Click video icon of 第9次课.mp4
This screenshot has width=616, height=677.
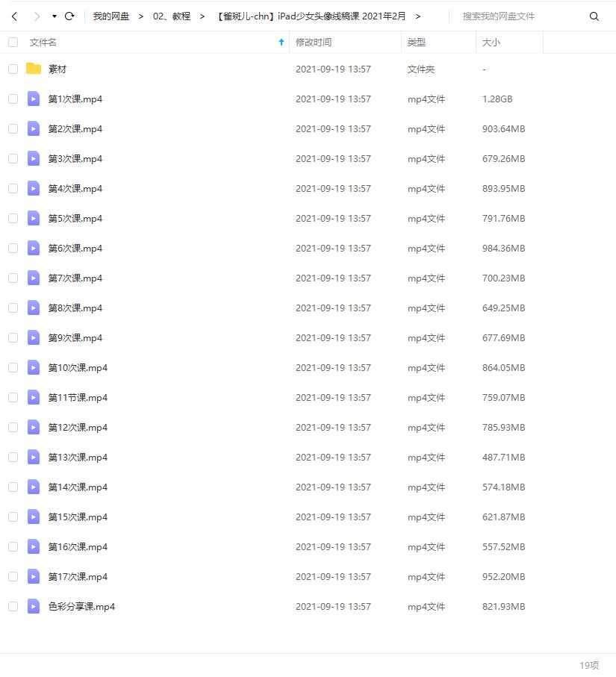34,337
